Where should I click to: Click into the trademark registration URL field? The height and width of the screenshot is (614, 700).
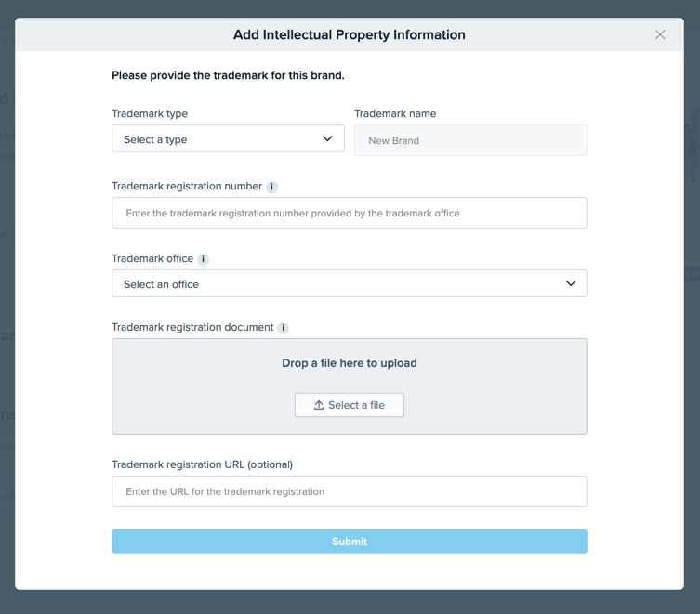[350, 491]
